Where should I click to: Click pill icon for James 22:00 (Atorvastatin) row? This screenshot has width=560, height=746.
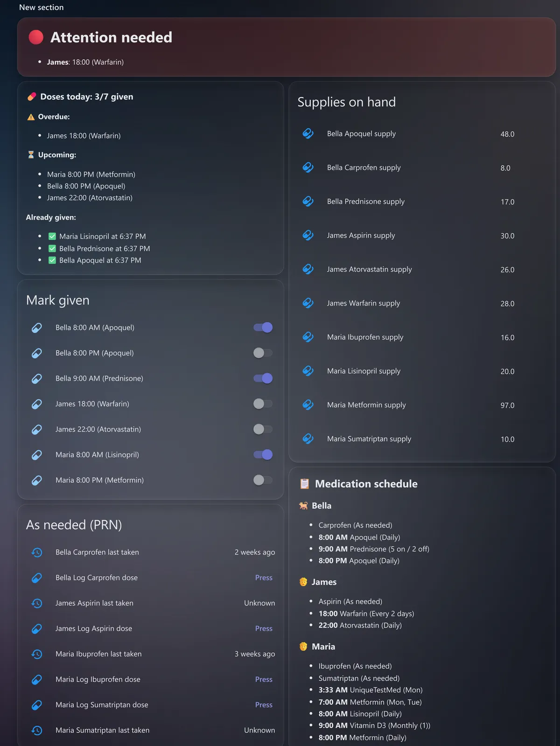[x=37, y=429]
